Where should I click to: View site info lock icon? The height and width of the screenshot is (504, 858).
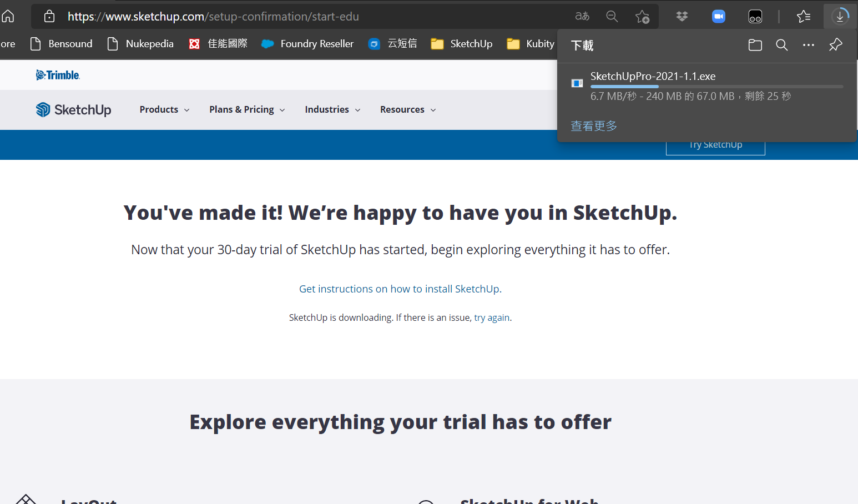[x=49, y=16]
